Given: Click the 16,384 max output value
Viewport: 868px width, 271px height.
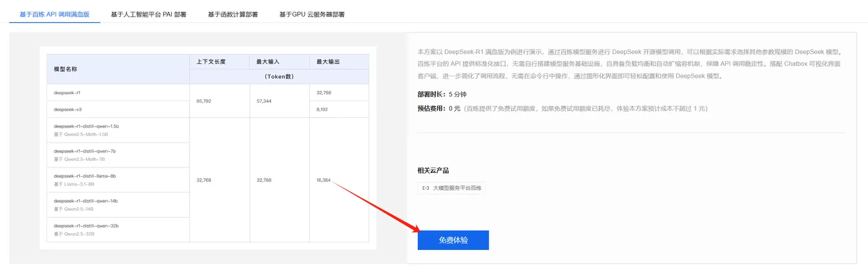Looking at the screenshot, I should (x=324, y=180).
